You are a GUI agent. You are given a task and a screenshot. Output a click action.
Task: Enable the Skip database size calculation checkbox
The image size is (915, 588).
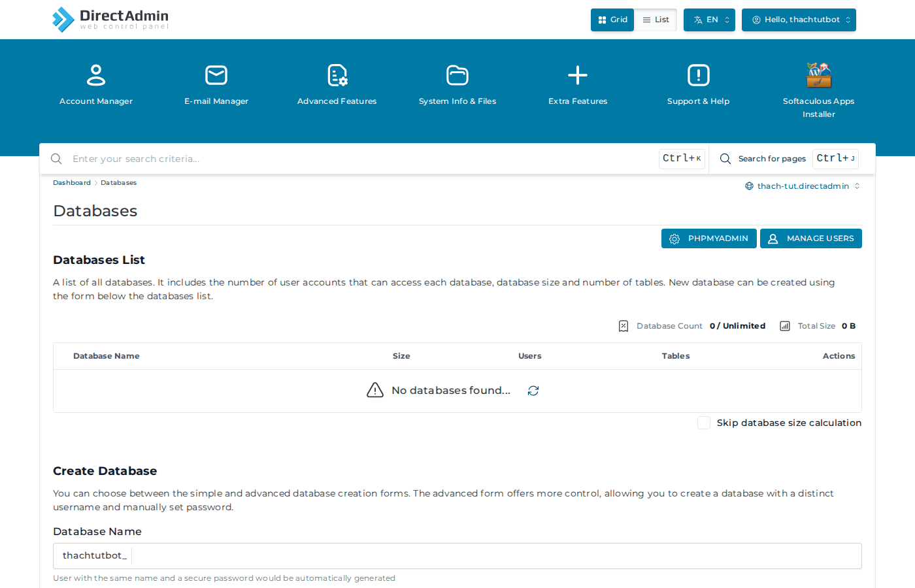click(x=703, y=423)
